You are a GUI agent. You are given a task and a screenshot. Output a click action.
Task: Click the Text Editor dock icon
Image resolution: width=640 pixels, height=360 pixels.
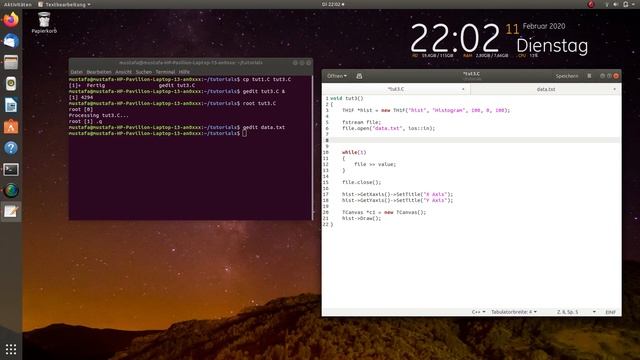click(11, 212)
